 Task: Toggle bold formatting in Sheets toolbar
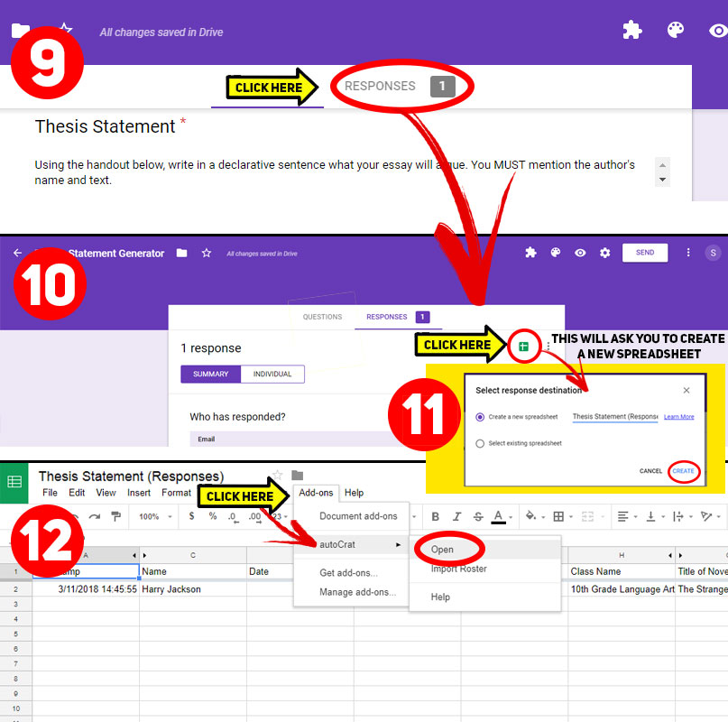pyautogui.click(x=435, y=516)
